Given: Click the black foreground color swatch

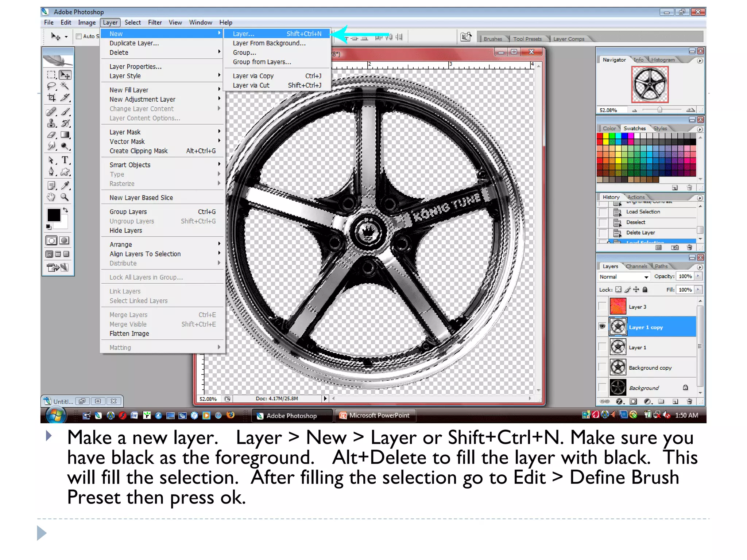Looking at the screenshot, I should click(54, 215).
